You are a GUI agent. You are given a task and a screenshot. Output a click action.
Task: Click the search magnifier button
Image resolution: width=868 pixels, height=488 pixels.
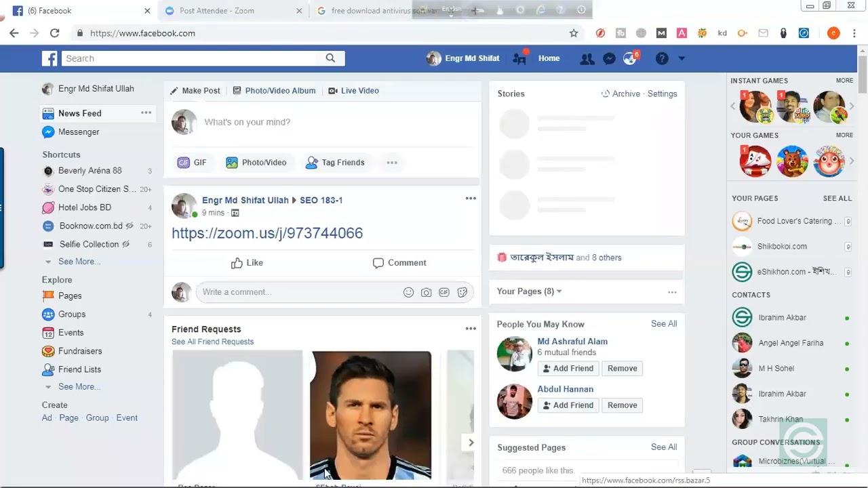pos(330,58)
